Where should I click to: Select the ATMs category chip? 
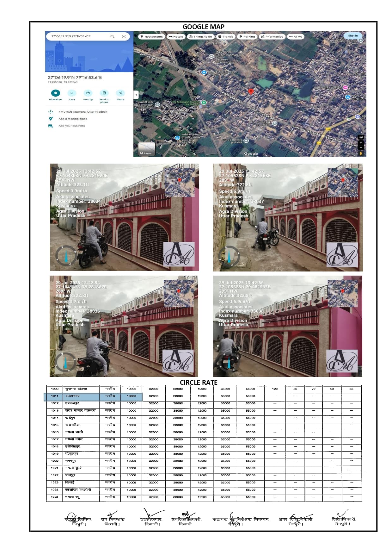click(x=296, y=37)
